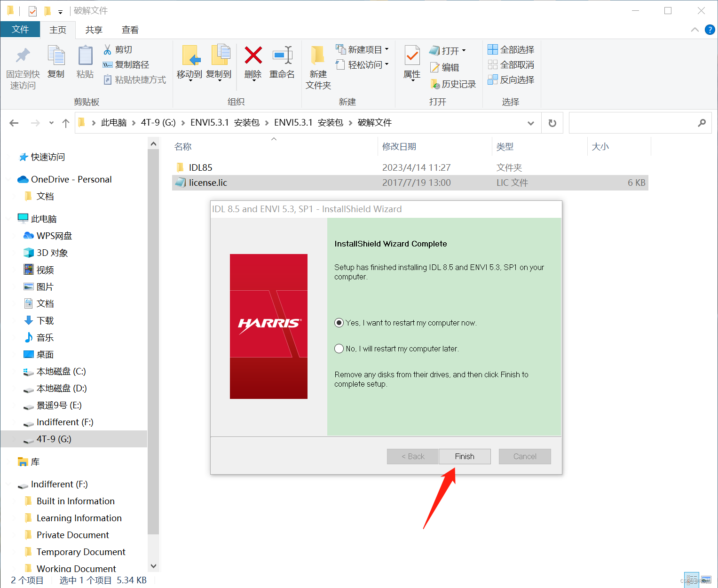Click Invert selection (反向选择)
The width and height of the screenshot is (718, 588).
pos(511,79)
